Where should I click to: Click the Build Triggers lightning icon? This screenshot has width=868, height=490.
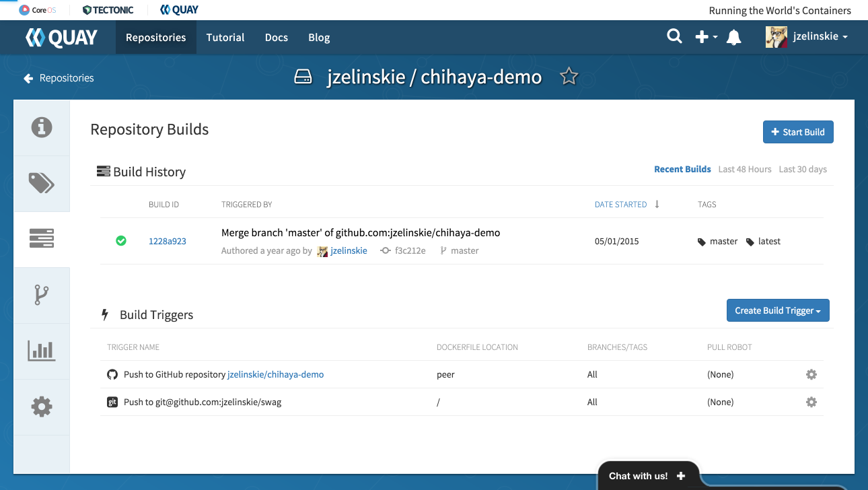pos(104,314)
